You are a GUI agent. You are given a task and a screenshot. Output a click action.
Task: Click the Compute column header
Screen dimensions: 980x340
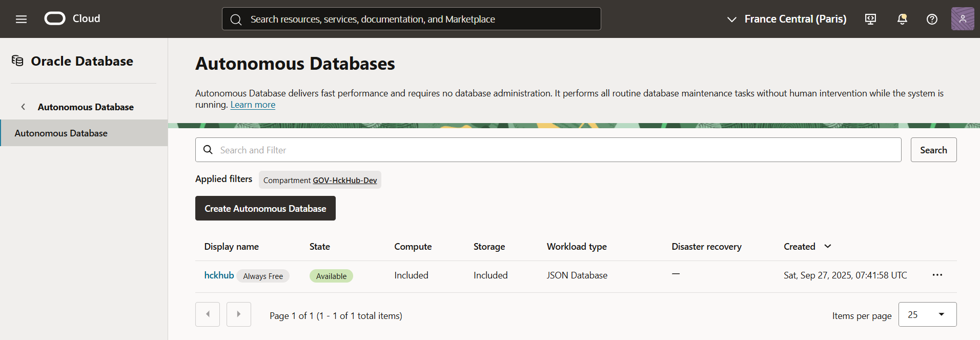413,247
